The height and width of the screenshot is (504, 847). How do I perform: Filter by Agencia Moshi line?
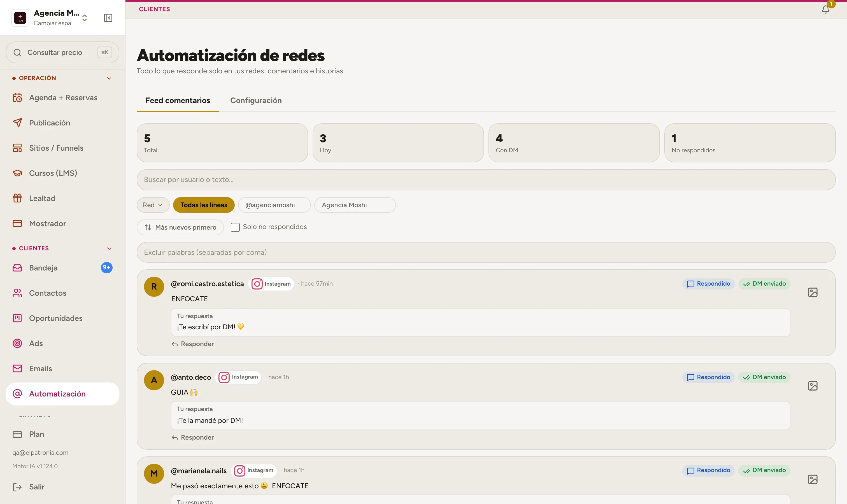[x=355, y=205]
